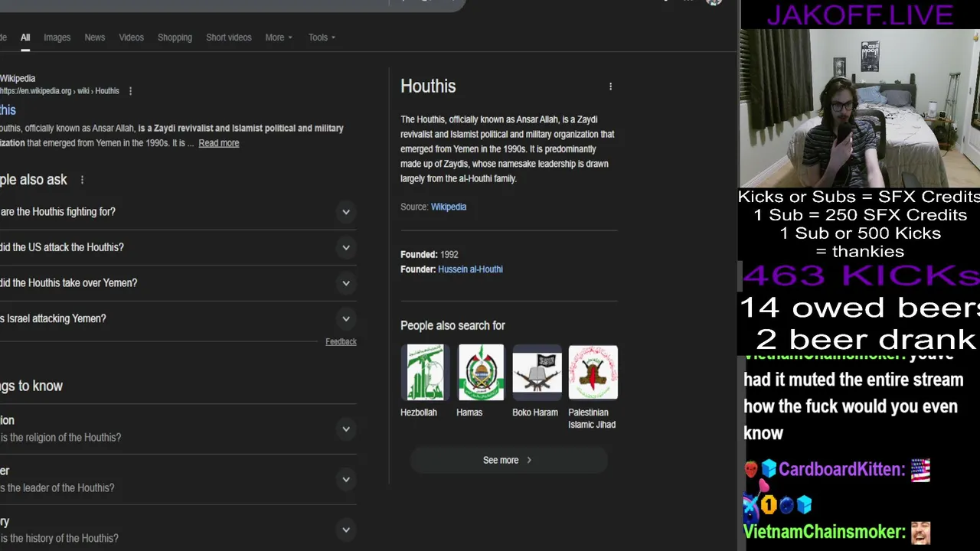
Task: Click '463 KICKs' counter in stream overlay
Action: (861, 276)
